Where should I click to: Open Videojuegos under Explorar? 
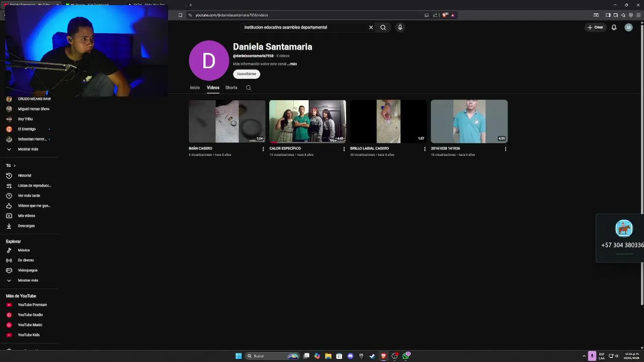tap(29, 270)
